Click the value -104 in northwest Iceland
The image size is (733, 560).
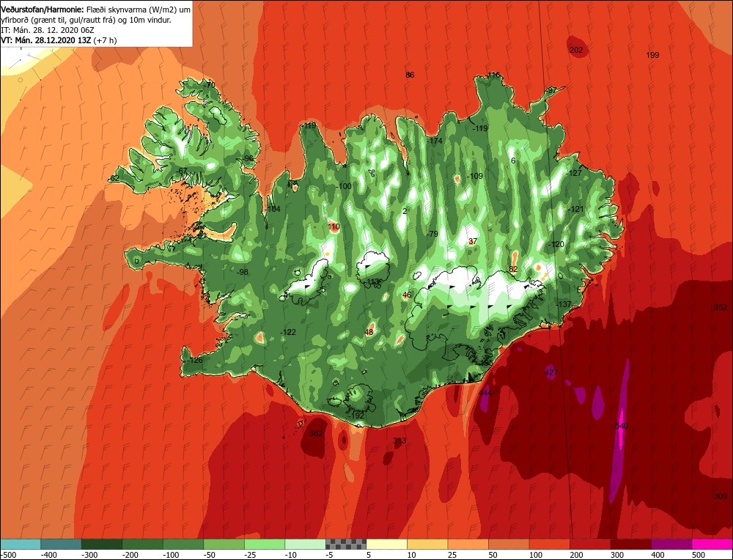[x=273, y=209]
